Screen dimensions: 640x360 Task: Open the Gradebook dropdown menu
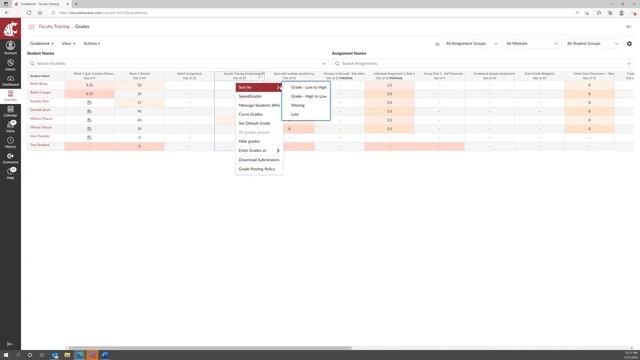click(42, 44)
